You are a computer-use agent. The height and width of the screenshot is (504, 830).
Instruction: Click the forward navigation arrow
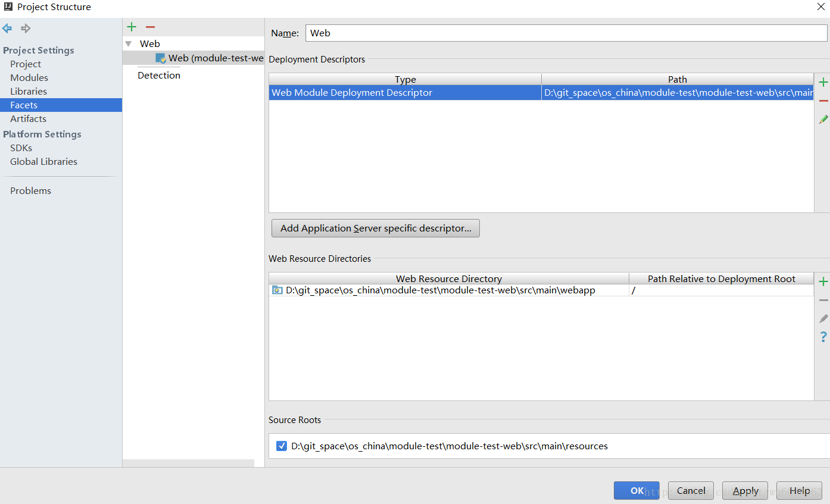click(26, 29)
